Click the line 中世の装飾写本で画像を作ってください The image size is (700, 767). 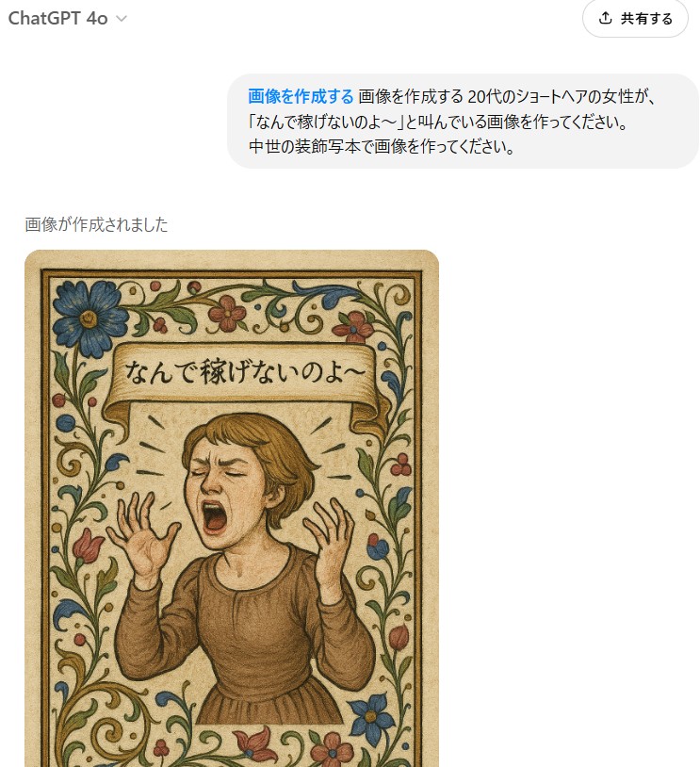382,146
